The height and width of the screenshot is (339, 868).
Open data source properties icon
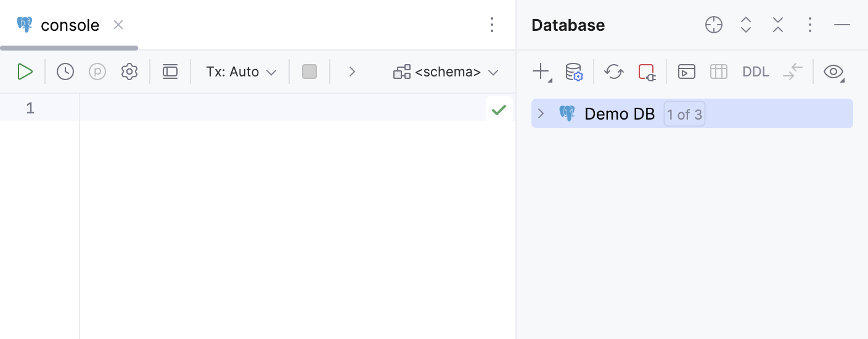coord(574,71)
